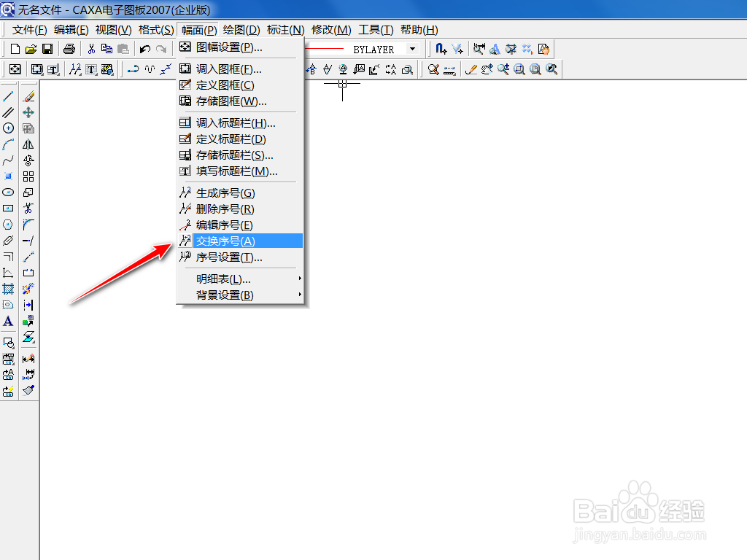Open the 修改(M) menu
The height and width of the screenshot is (560, 747).
coord(331,30)
